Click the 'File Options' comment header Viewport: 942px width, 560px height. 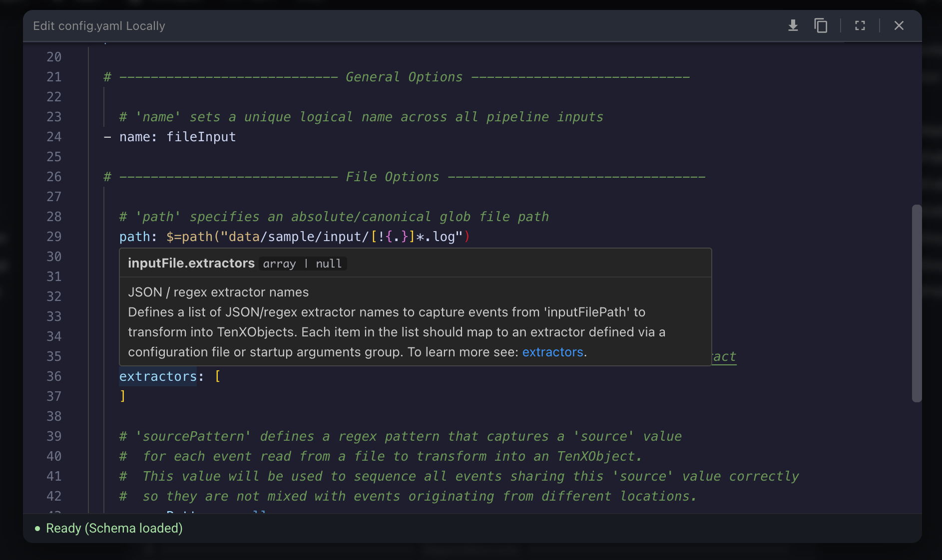pyautogui.click(x=392, y=177)
